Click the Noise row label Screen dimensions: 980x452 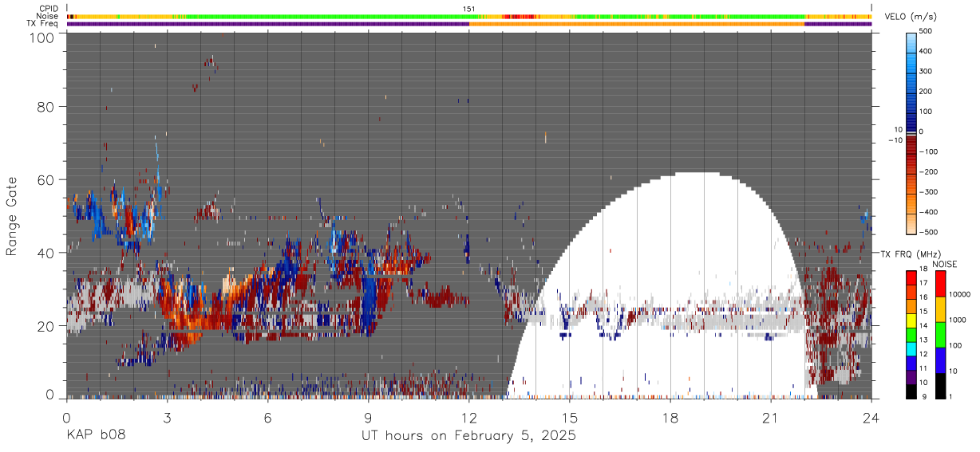click(48, 16)
